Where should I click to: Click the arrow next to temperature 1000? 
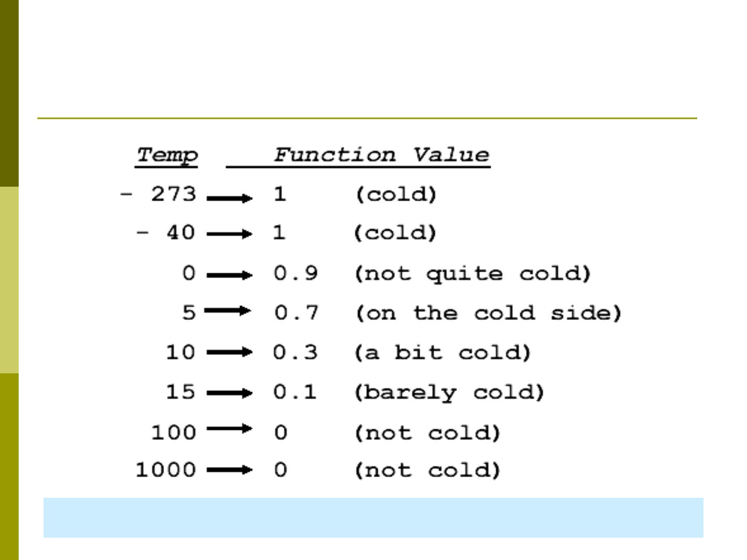pos(229,470)
